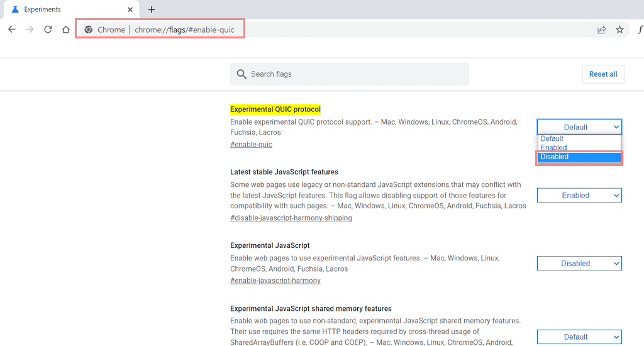Open Experimental QUIC protocol dropdown
This screenshot has height=346, width=644.
point(579,127)
